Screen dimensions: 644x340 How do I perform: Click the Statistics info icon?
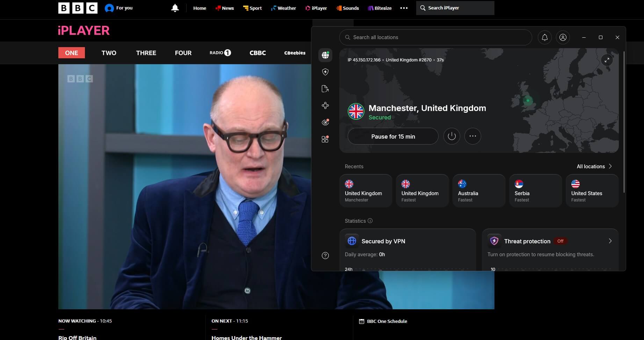(370, 221)
